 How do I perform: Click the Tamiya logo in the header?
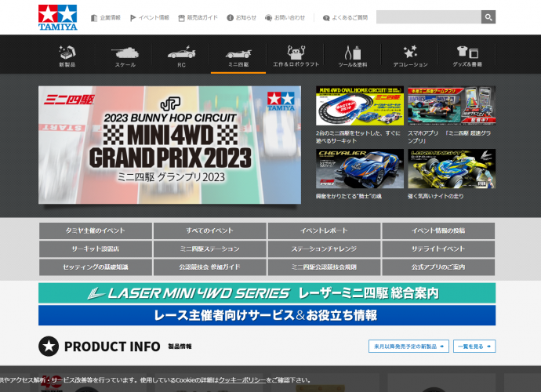[57, 17]
